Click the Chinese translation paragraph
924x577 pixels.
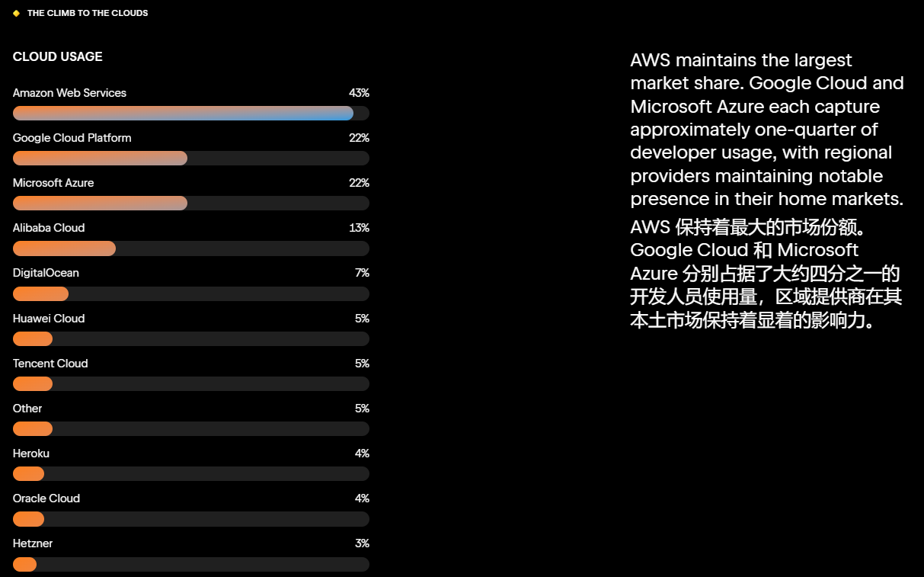point(766,274)
